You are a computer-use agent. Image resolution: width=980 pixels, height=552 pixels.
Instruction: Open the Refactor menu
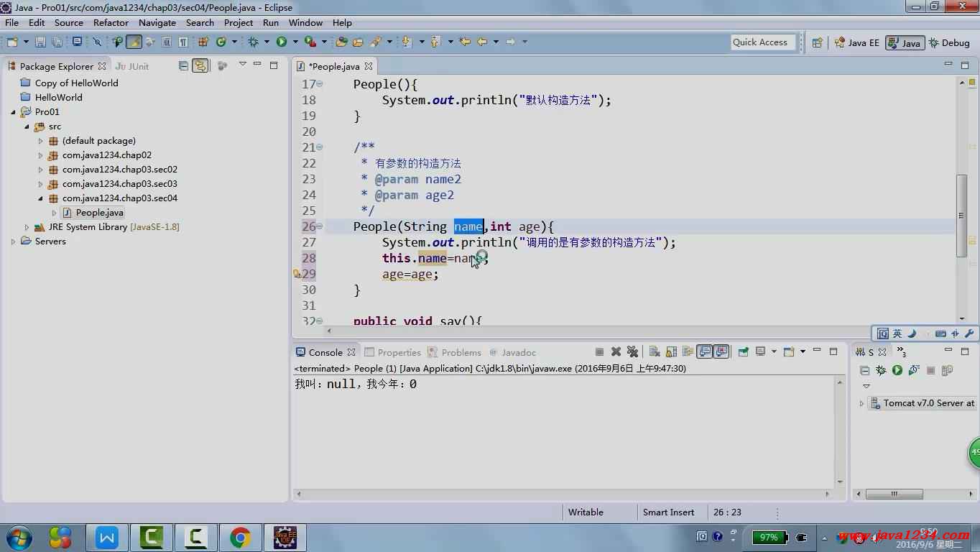(111, 23)
